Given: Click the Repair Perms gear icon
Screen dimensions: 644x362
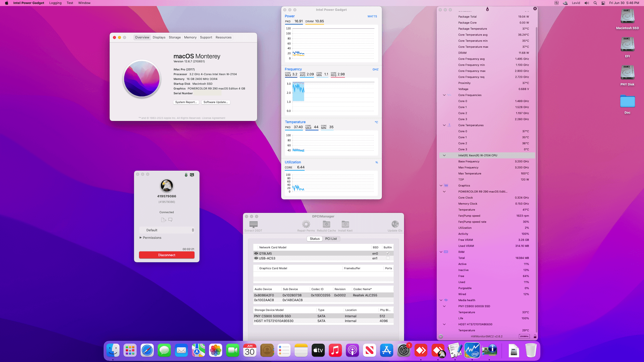Looking at the screenshot, I should click(306, 224).
